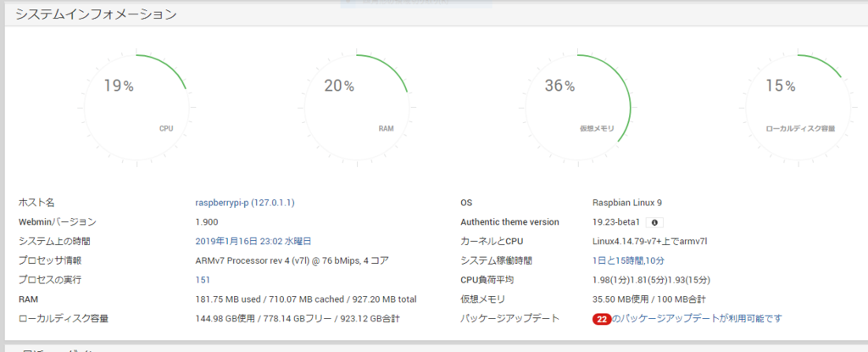
Task: Select the ARMv7 Processor rev 4 text
Action: pyautogui.click(x=249, y=260)
